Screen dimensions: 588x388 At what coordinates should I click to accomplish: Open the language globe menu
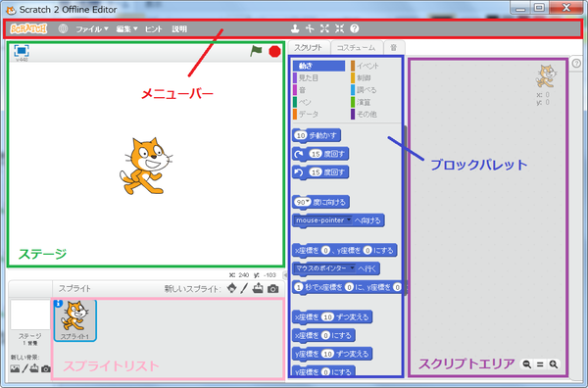[x=63, y=28]
